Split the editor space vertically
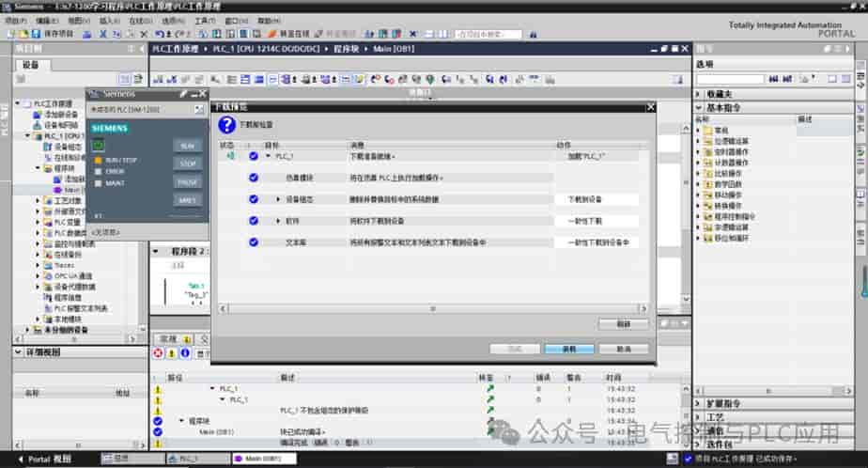The width and height of the screenshot is (868, 468). [442, 35]
